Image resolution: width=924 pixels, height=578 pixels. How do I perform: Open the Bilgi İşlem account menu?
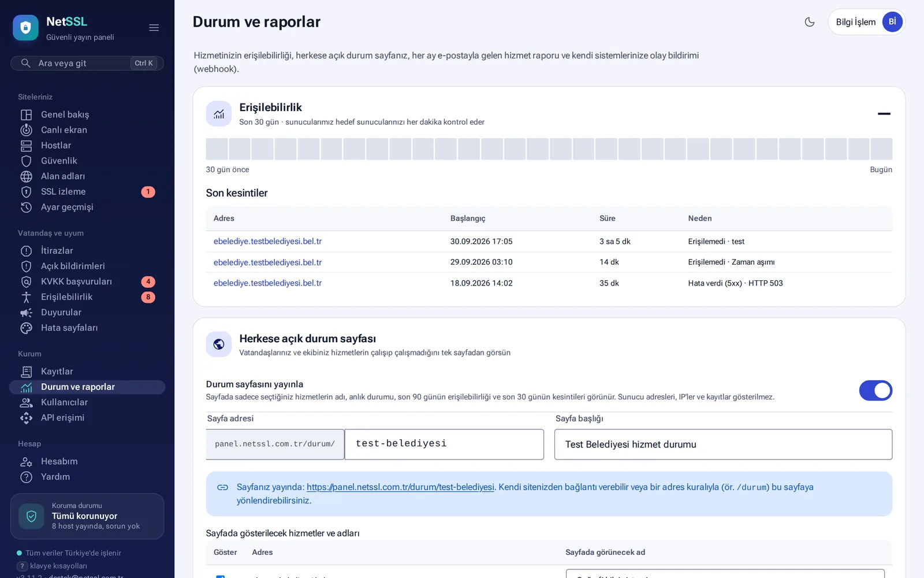tap(866, 22)
